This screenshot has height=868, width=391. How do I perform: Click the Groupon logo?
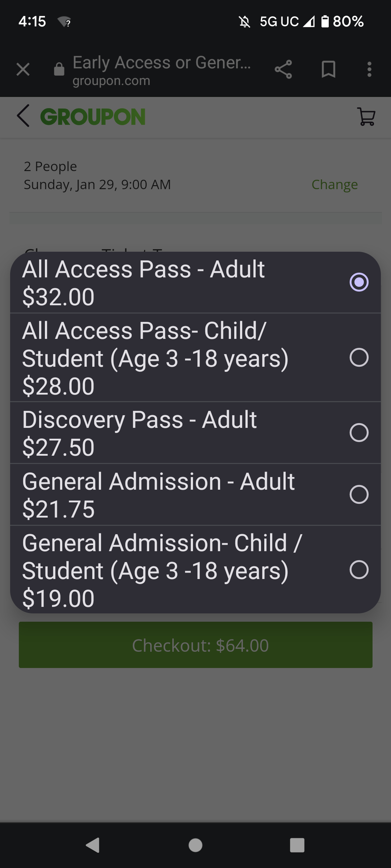pyautogui.click(x=93, y=116)
